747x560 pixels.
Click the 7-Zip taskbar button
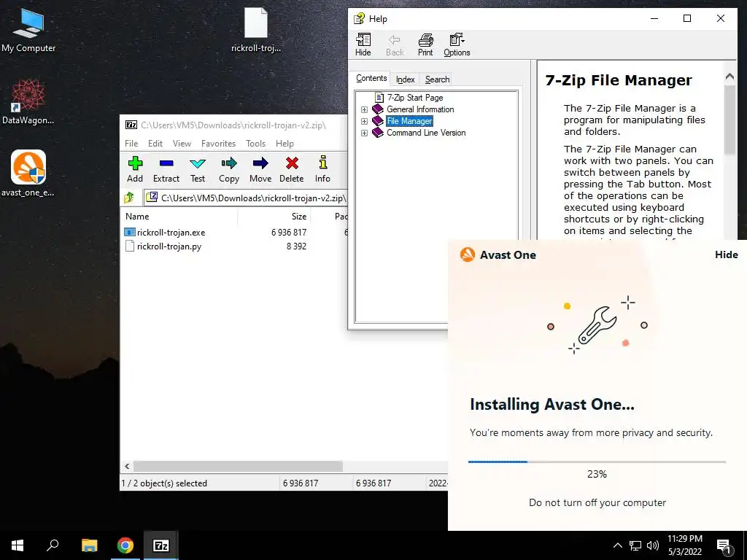click(x=161, y=545)
